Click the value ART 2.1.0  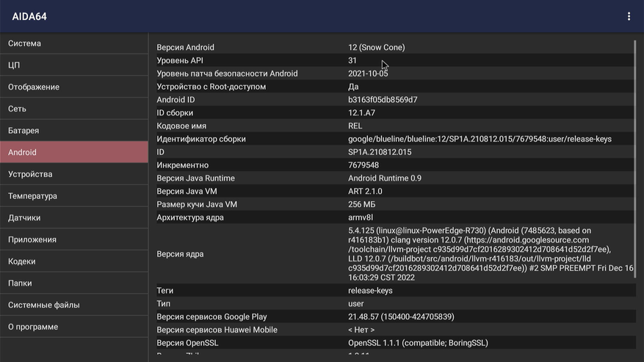coord(365,192)
